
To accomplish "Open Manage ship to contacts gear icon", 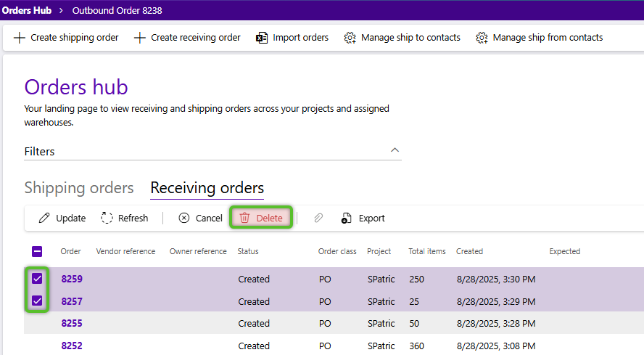I will click(350, 38).
